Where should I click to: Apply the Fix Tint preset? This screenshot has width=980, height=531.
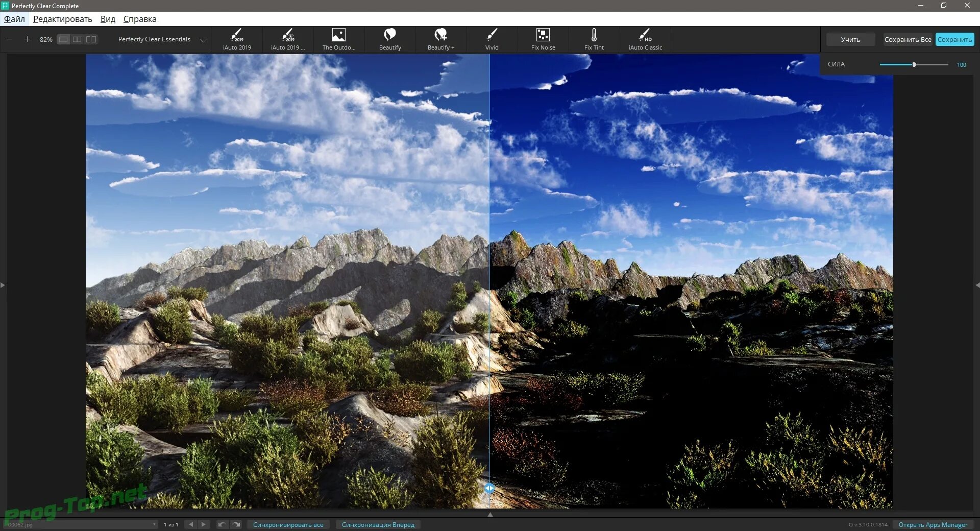[594, 39]
